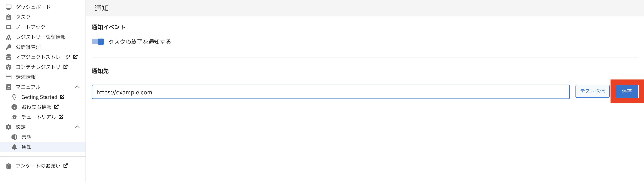Toggle the task completion notification switch
Viewport: 644px width, 182px height.
(98, 42)
